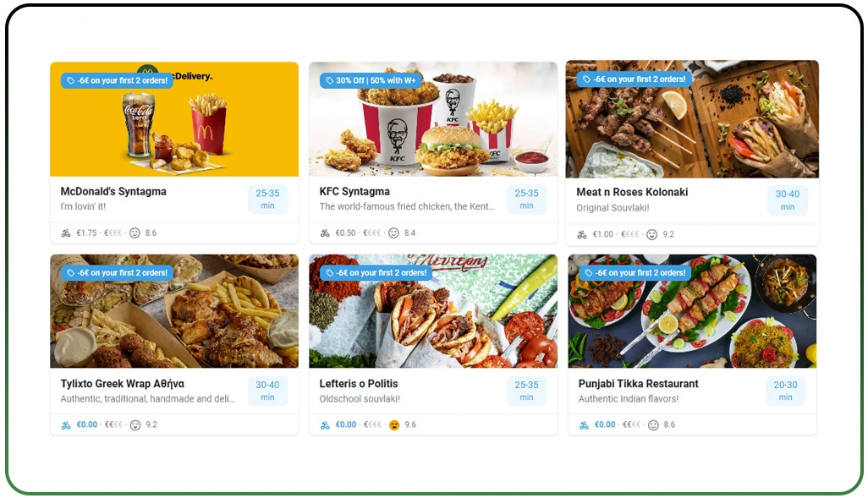Click the tag icon in KFC's 30% Off badge
868x498 pixels.
(329, 81)
